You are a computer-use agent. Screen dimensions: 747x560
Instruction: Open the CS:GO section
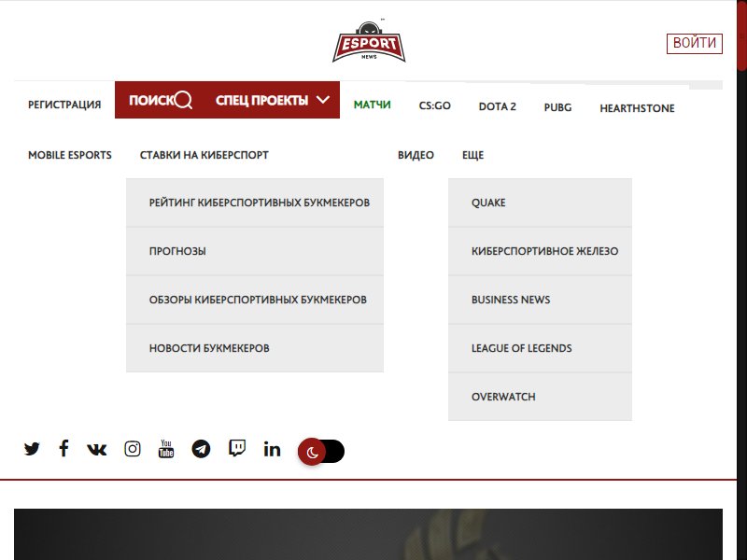click(x=434, y=105)
